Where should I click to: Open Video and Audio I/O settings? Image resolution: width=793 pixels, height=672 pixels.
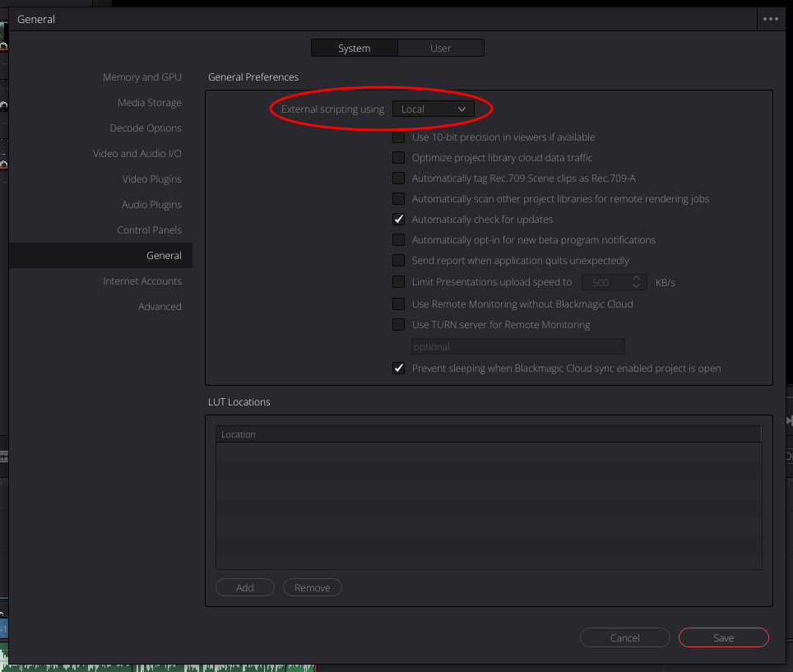click(137, 153)
